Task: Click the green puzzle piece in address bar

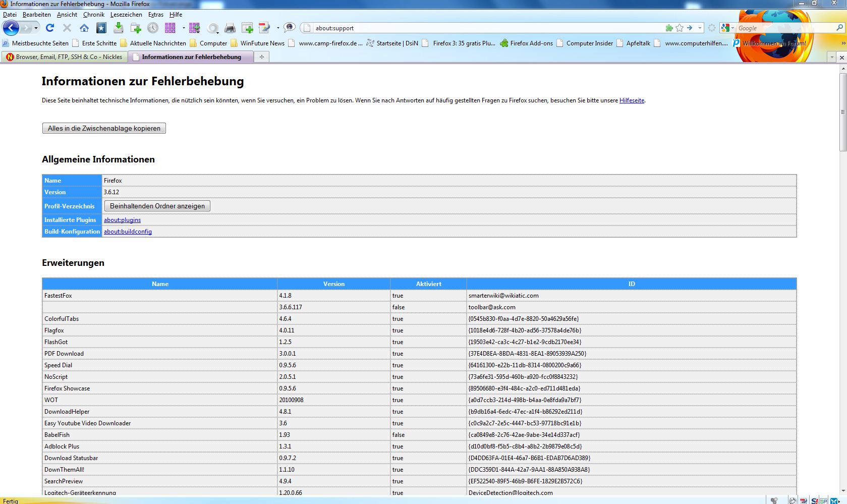Action: (669, 28)
